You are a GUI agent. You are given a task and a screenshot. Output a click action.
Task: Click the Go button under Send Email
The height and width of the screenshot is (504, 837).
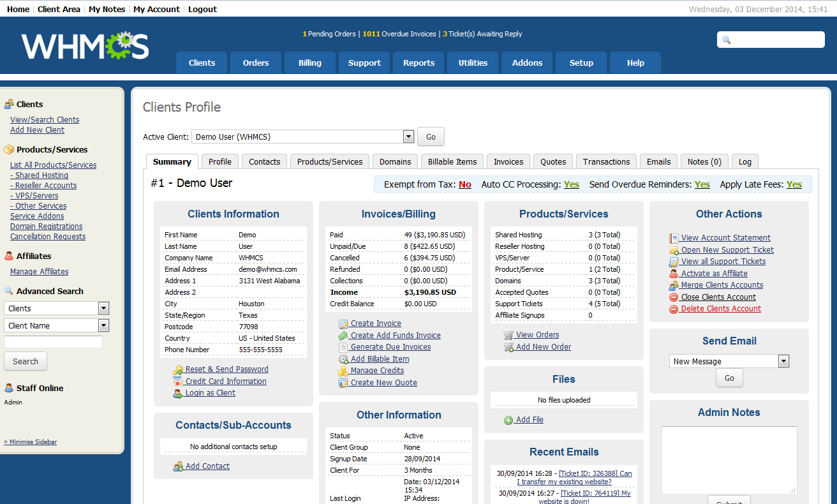[x=729, y=378]
